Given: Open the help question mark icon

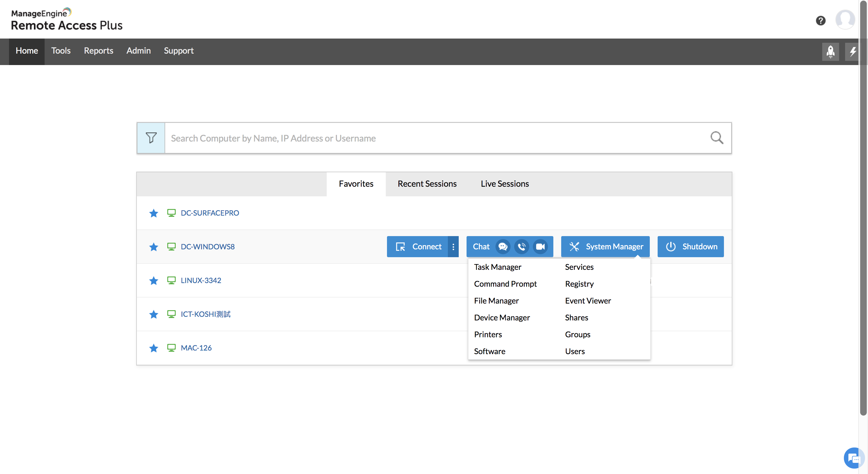Looking at the screenshot, I should click(x=820, y=20).
